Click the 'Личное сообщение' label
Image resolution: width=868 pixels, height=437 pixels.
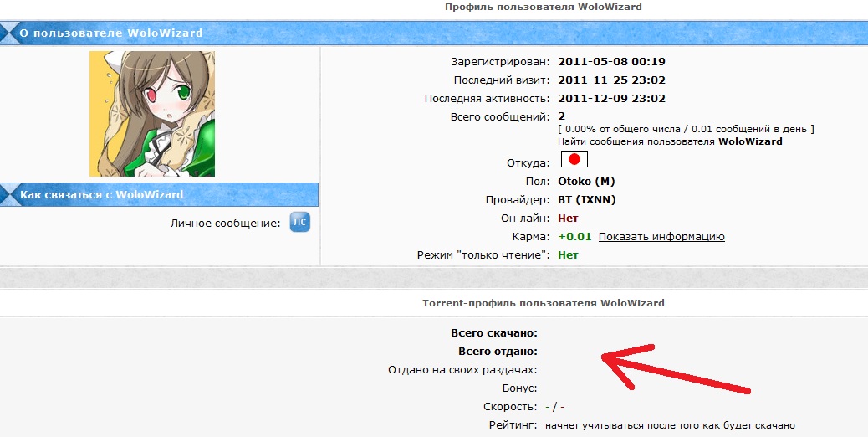[225, 224]
